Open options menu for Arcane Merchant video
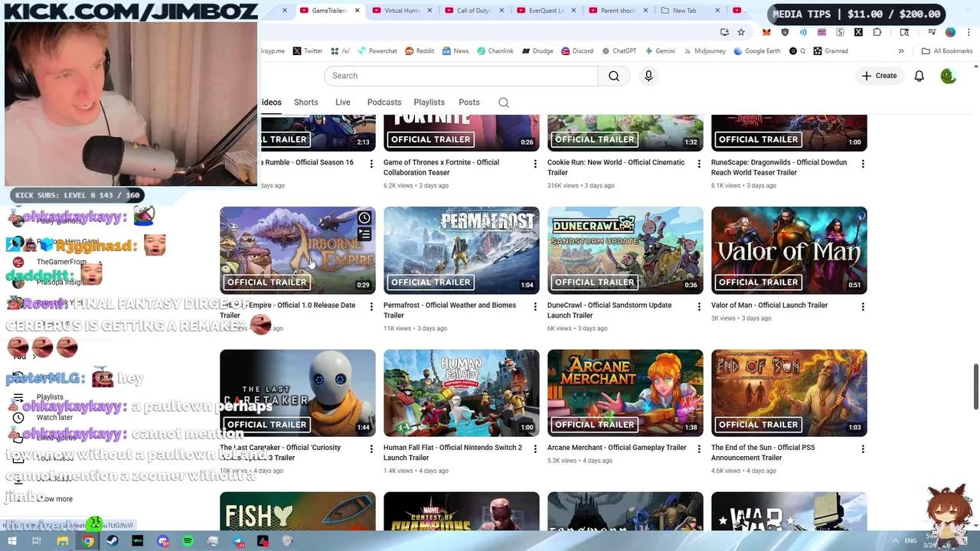The width and height of the screenshot is (980, 551). point(699,449)
